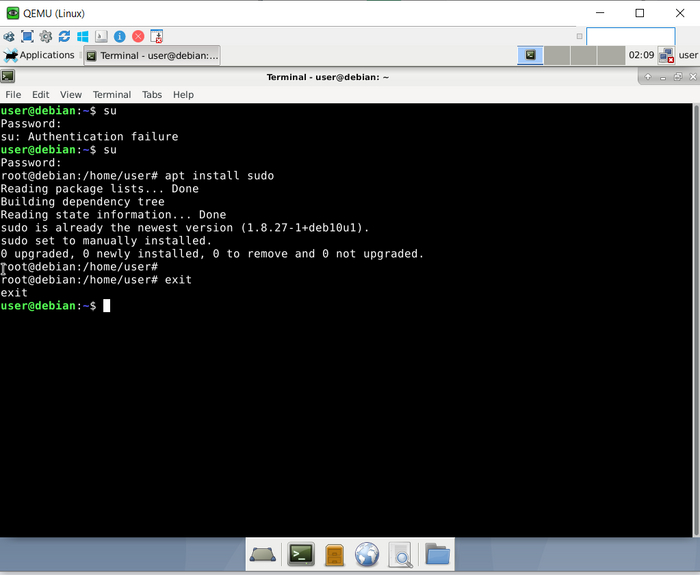Switch to workspace 1 with terminal
Image resolution: width=700 pixels, height=575 pixels.
530,55
